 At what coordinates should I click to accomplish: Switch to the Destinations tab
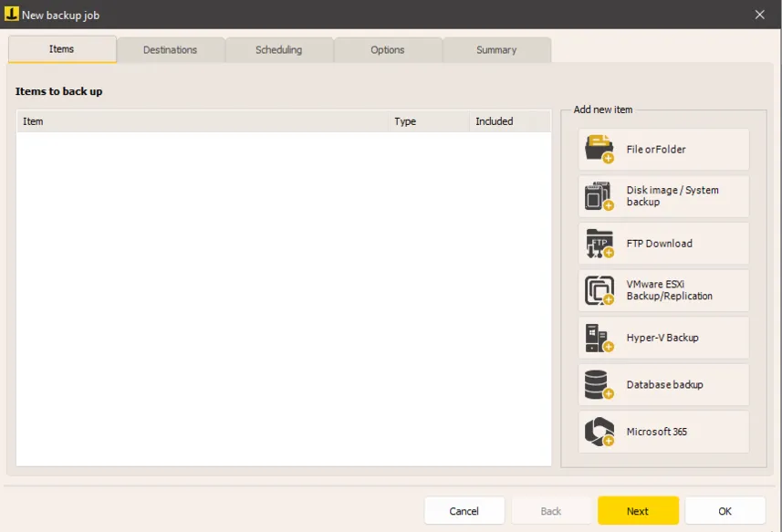click(x=170, y=50)
